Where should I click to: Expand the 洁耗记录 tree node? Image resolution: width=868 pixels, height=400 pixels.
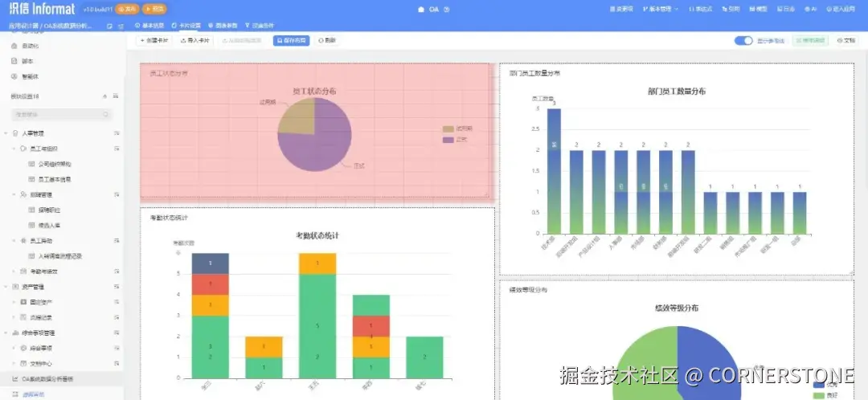click(14, 317)
